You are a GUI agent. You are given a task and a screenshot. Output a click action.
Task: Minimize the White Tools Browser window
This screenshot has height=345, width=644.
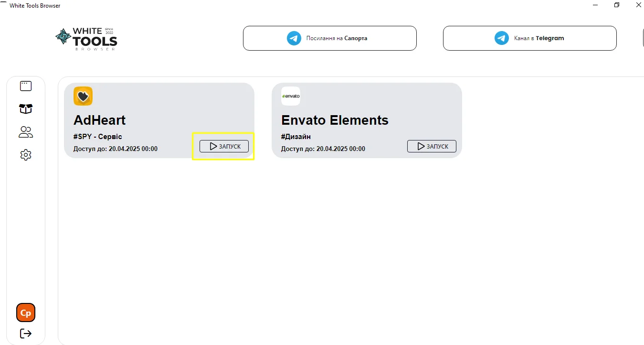(595, 5)
